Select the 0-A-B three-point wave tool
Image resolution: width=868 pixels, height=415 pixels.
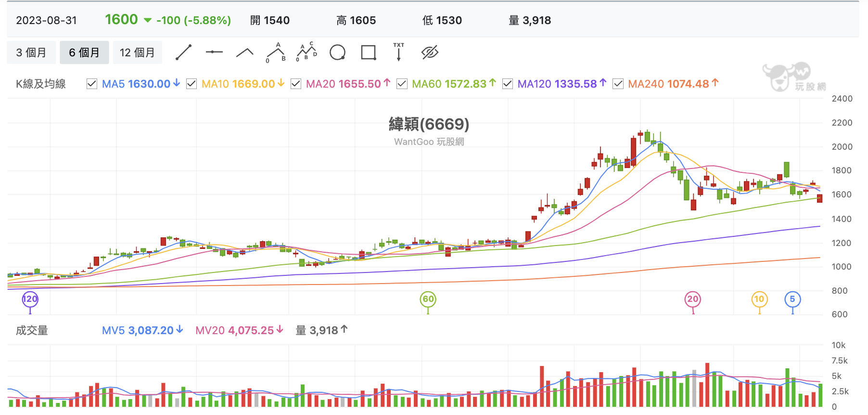[276, 52]
